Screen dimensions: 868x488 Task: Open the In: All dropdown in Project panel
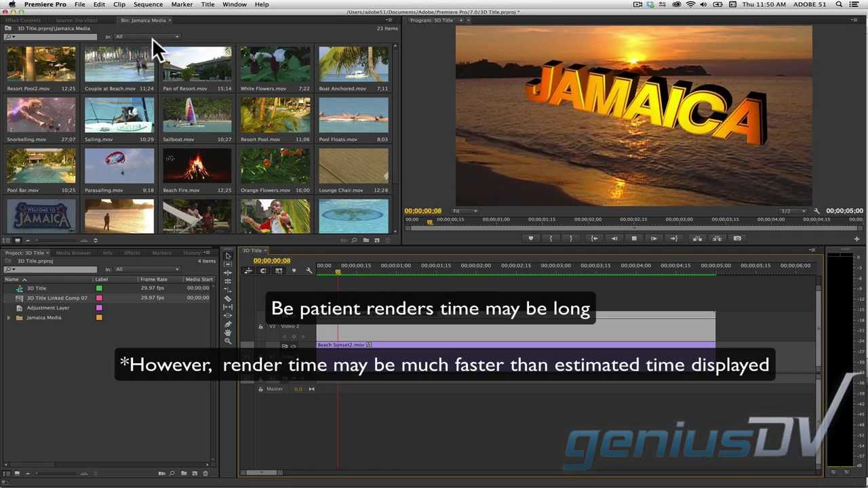[x=147, y=269]
